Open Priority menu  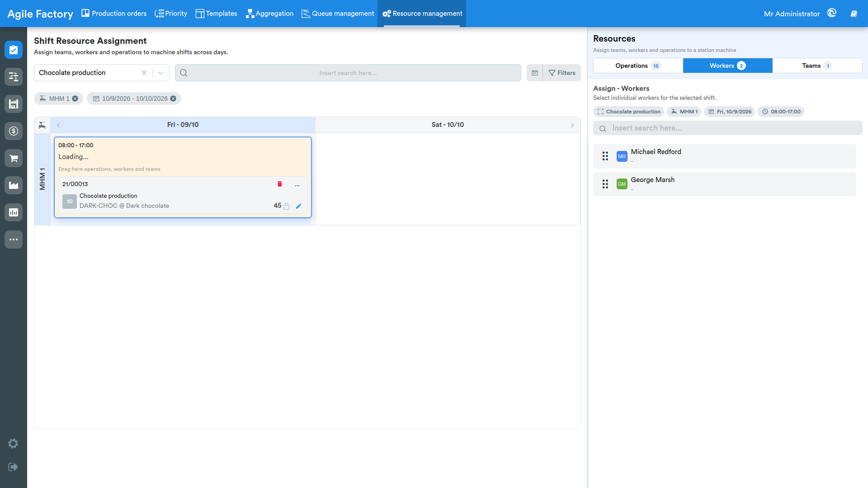point(171,14)
